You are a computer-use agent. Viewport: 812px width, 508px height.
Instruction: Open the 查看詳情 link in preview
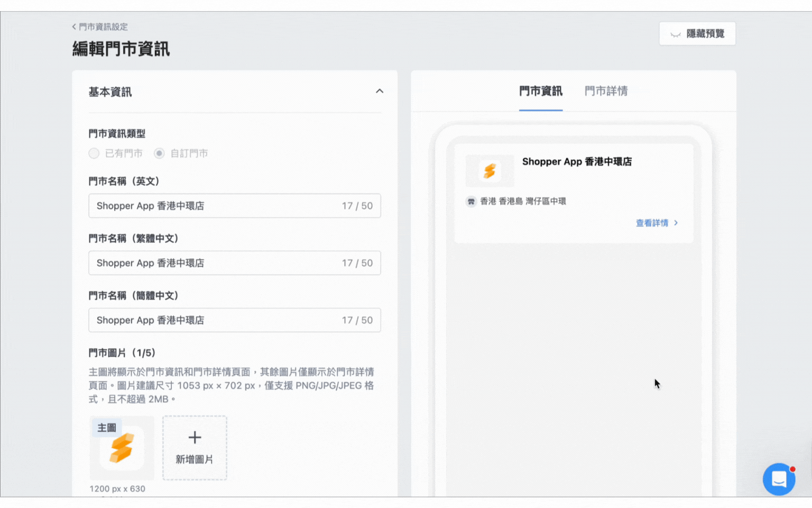point(652,223)
